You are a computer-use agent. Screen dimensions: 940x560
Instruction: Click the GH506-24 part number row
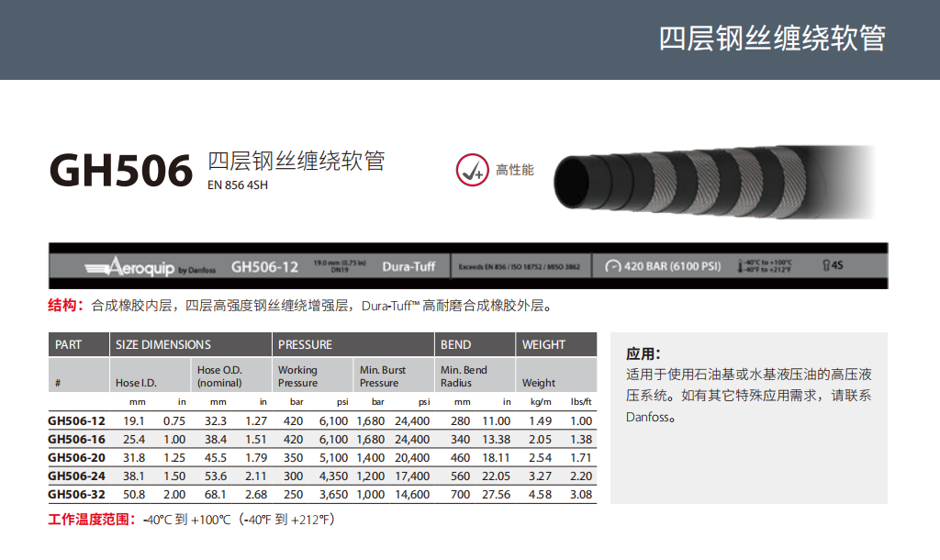76,476
